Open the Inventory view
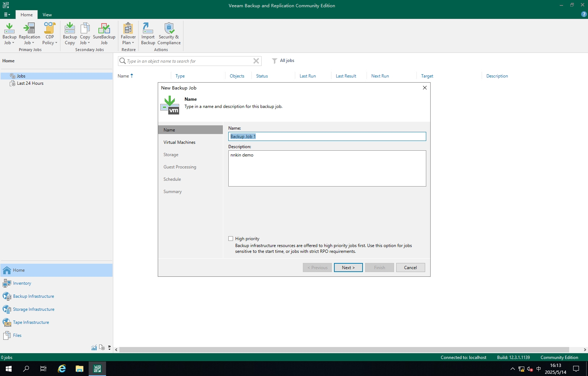 pyautogui.click(x=22, y=283)
